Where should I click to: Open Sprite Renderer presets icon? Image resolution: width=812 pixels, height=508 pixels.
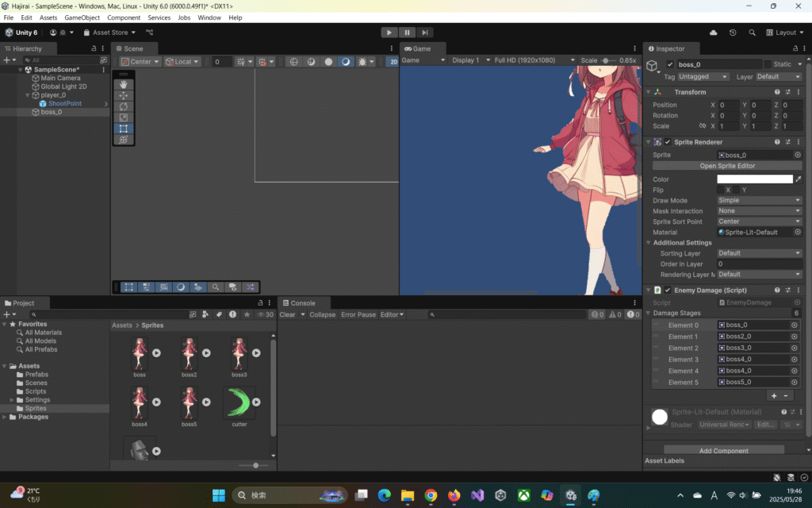tap(787, 141)
